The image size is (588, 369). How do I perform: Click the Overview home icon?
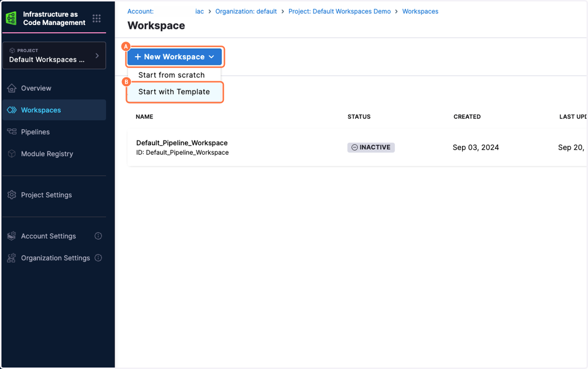click(12, 88)
